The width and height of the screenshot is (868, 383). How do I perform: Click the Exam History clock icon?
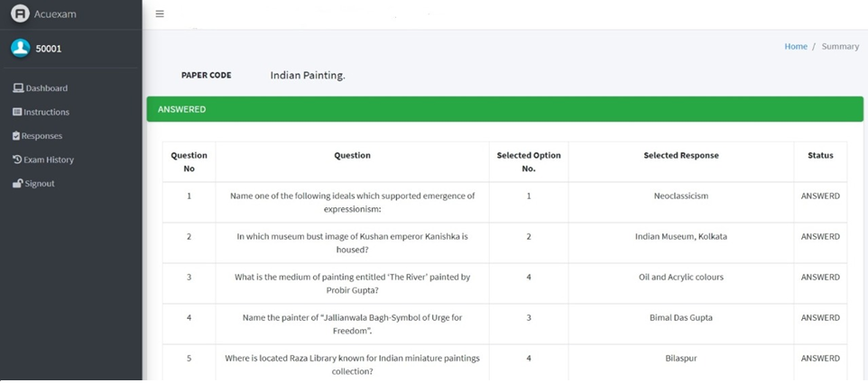click(17, 160)
